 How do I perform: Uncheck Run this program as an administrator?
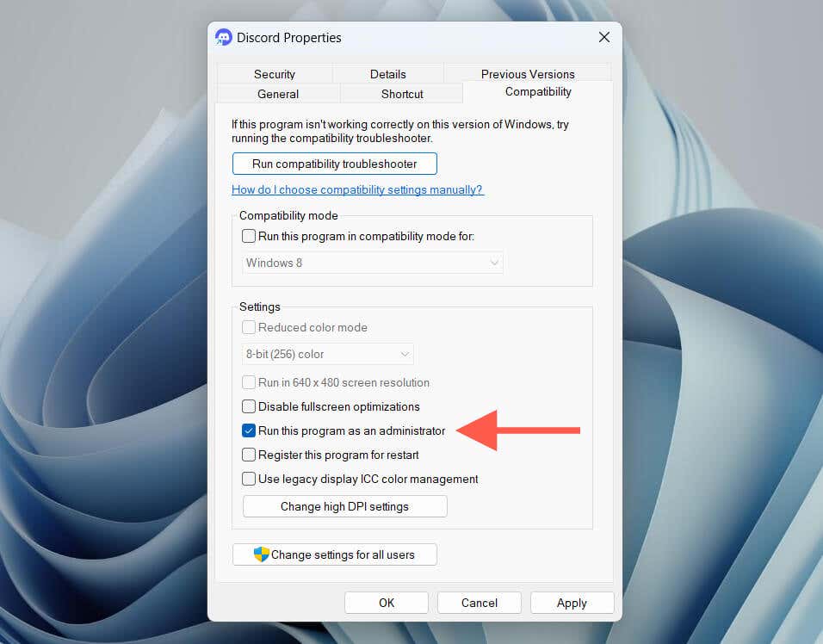pyautogui.click(x=249, y=430)
